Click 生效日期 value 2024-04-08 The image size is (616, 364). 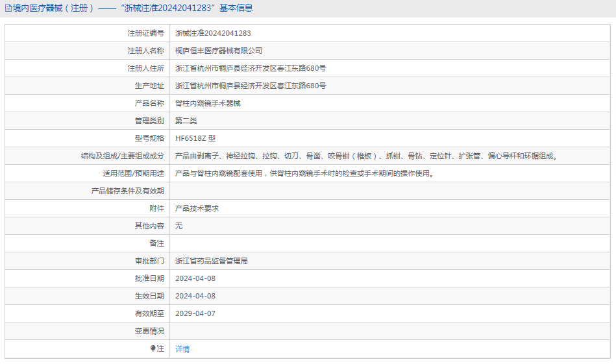pyautogui.click(x=195, y=296)
